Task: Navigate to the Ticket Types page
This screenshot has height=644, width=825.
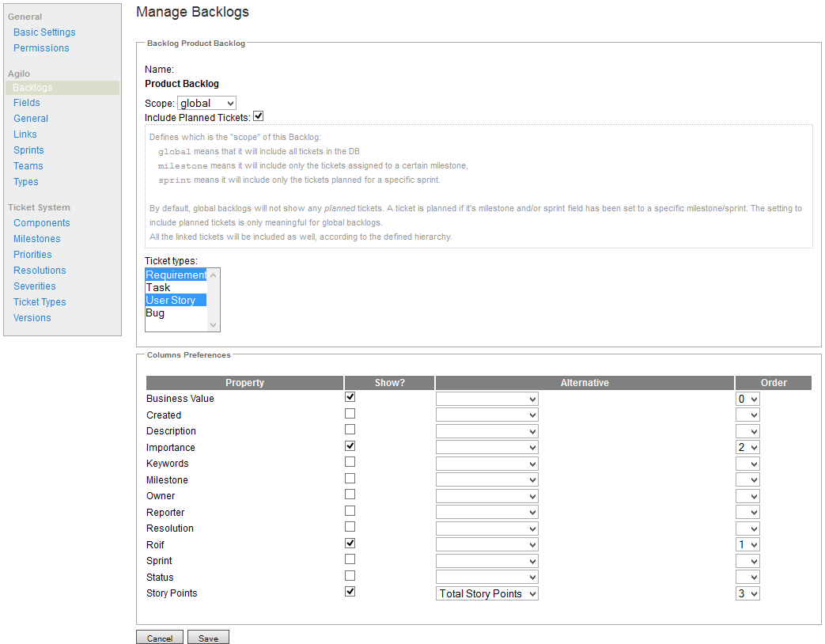Action: coord(40,302)
